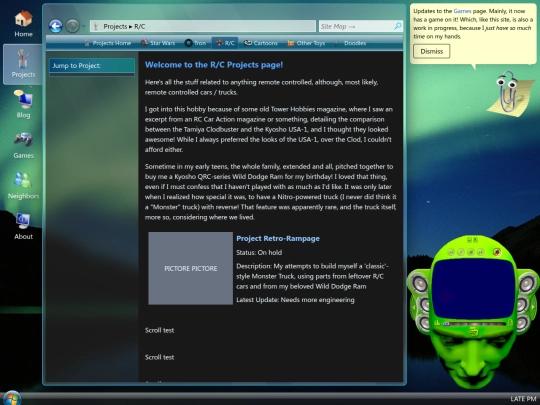The image size is (540, 405).
Task: Open the Home desktop icon
Action: (23, 23)
